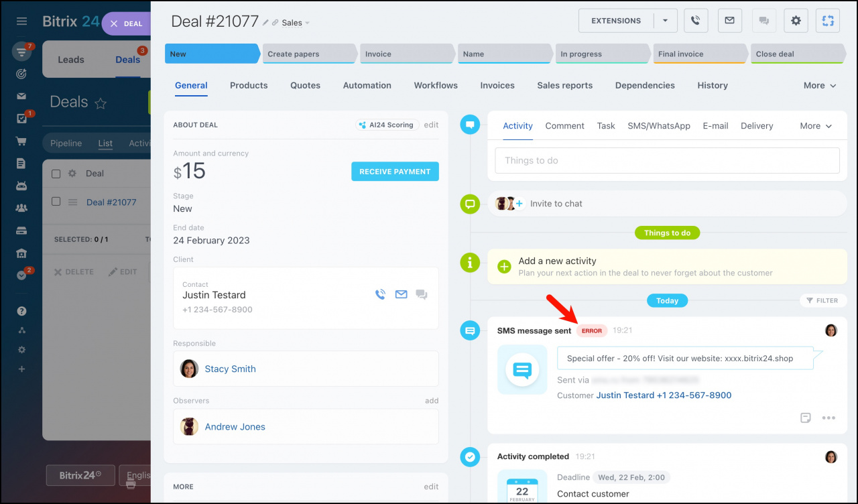858x504 pixels.
Task: Set deal stage to Create papers
Action: coord(310,54)
